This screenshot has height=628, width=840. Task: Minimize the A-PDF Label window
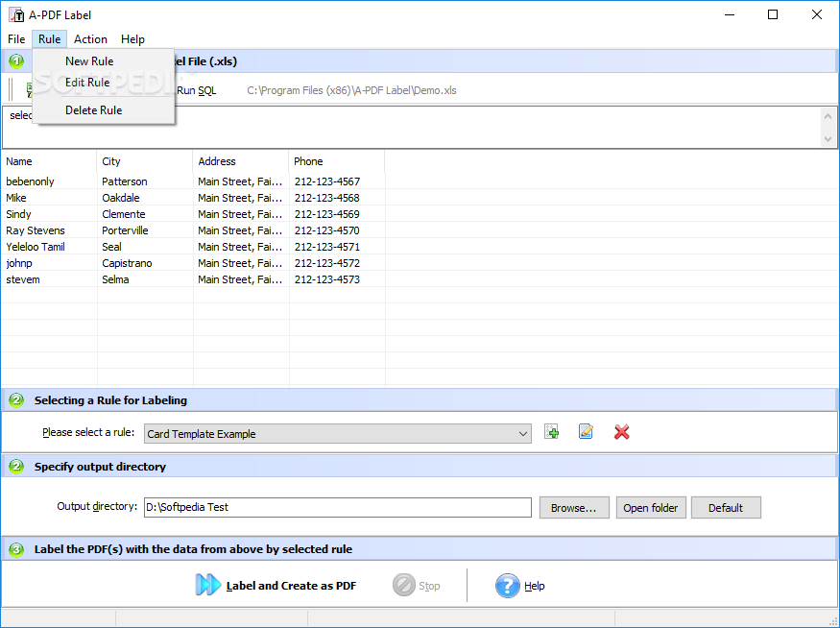(730, 14)
